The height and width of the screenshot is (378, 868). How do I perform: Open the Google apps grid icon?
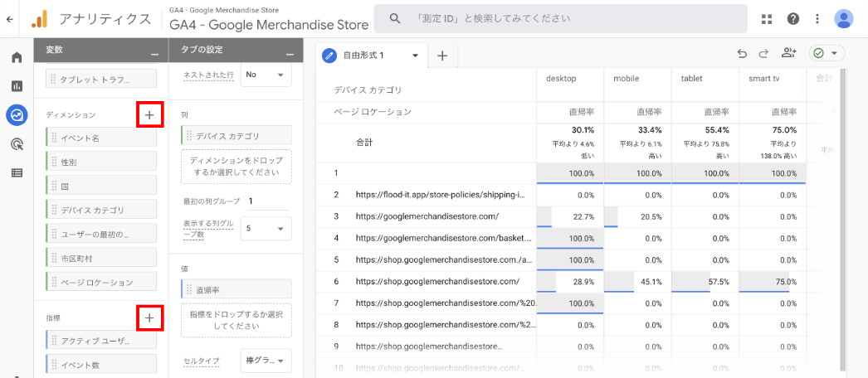(767, 19)
